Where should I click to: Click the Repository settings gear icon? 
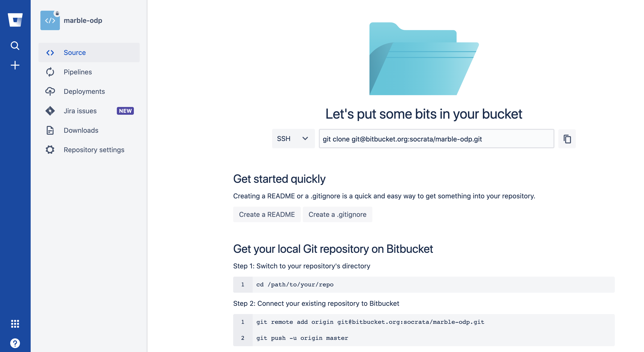(50, 150)
